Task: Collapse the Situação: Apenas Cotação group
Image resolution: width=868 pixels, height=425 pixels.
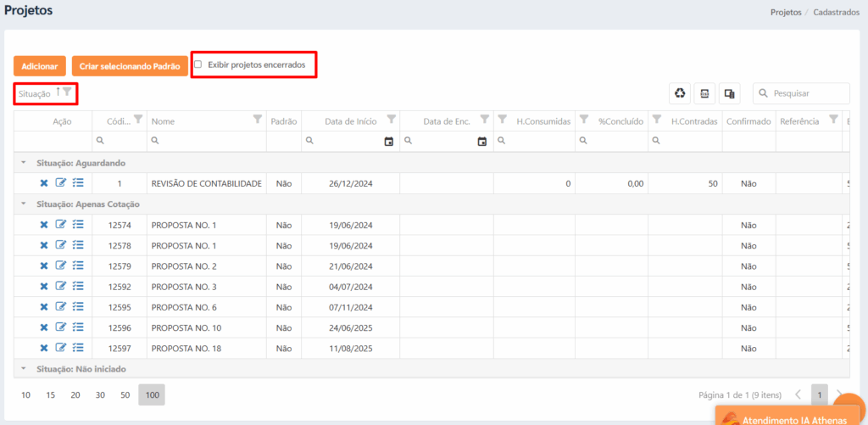Action: 23,204
